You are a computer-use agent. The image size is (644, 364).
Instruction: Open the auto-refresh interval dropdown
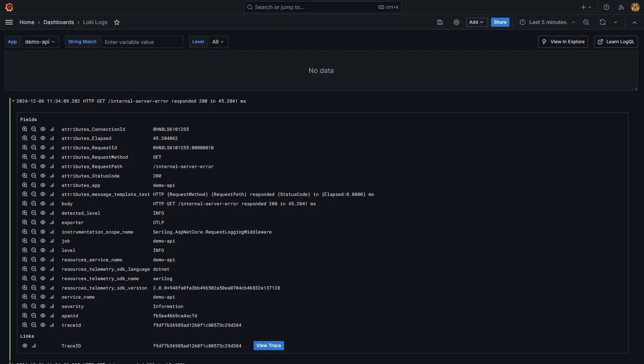pos(615,22)
